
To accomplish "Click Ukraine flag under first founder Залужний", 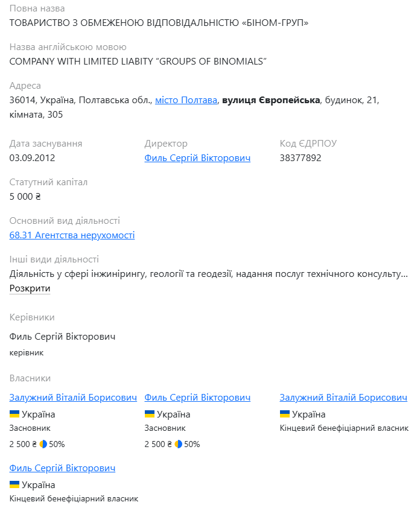I will [14, 414].
